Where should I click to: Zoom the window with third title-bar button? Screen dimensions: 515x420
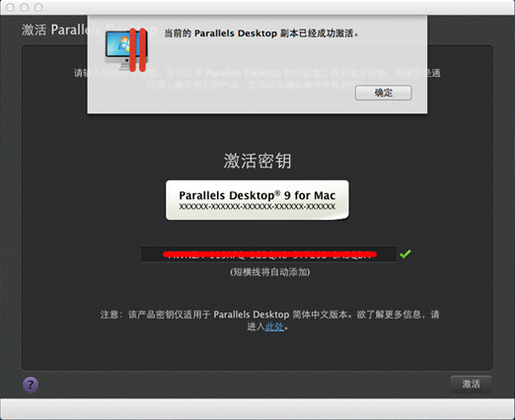38,7
